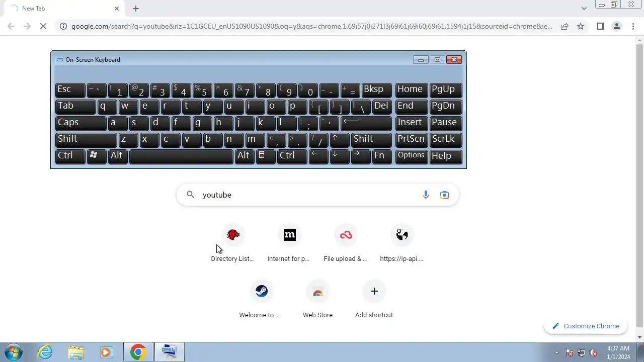Click the Home key on keyboard

(x=412, y=89)
